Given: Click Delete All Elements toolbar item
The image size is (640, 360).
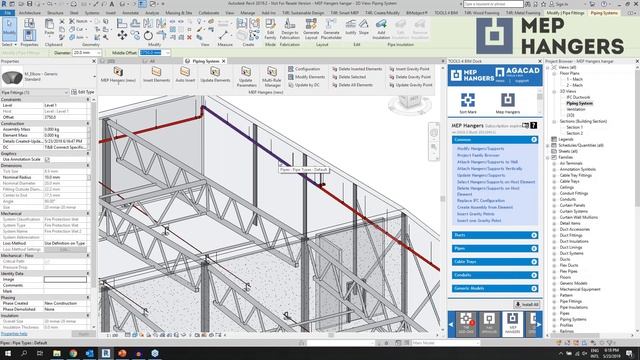Looking at the screenshot, I should (352, 85).
